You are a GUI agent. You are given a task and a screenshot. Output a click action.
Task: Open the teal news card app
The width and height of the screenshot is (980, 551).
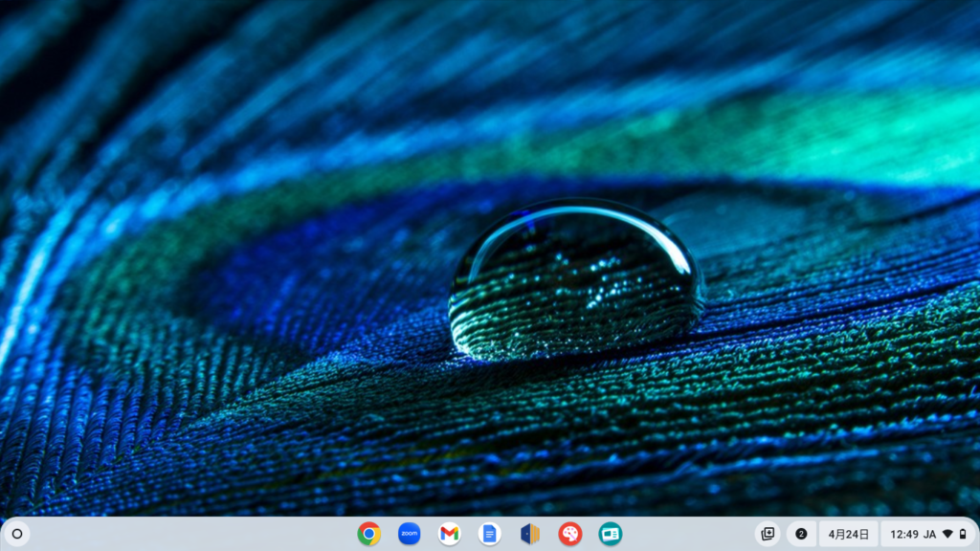tap(610, 534)
